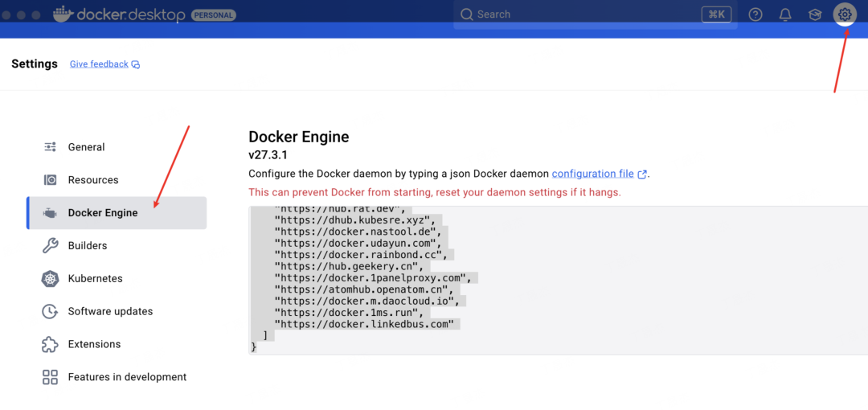
Task: Click the red daemon reset warning text
Action: coord(435,193)
